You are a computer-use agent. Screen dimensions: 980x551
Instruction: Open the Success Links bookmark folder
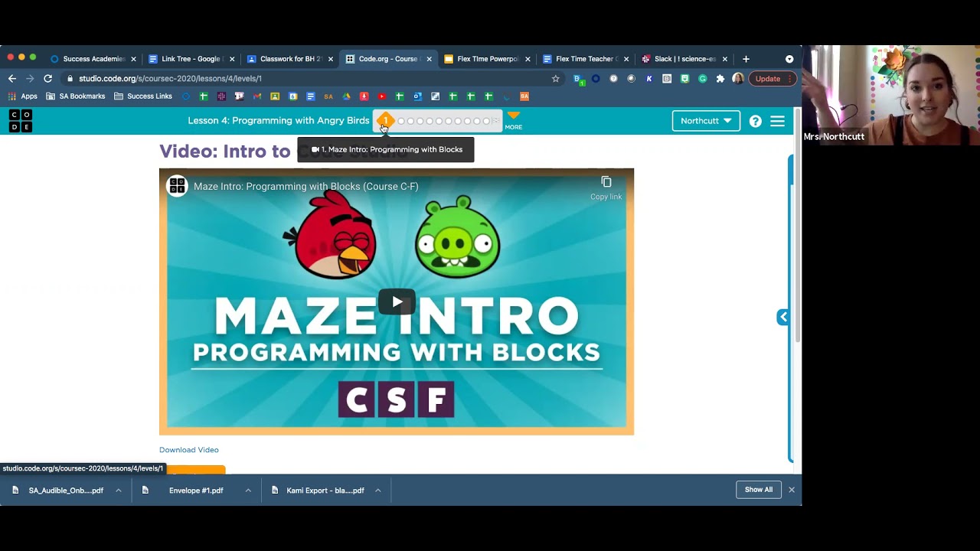[x=143, y=96]
